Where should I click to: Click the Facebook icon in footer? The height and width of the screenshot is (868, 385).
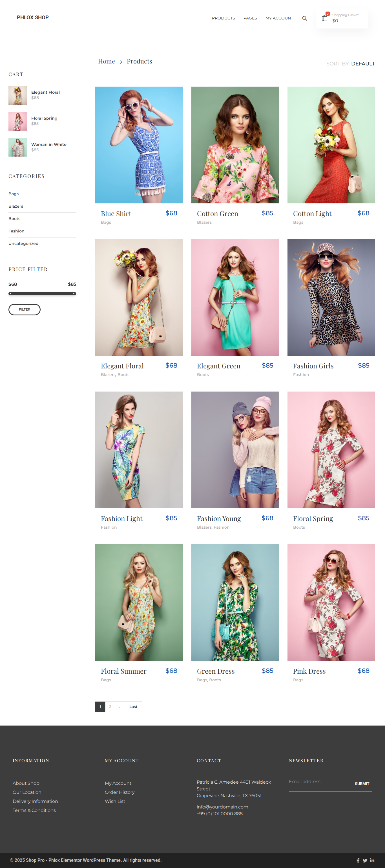(x=358, y=860)
